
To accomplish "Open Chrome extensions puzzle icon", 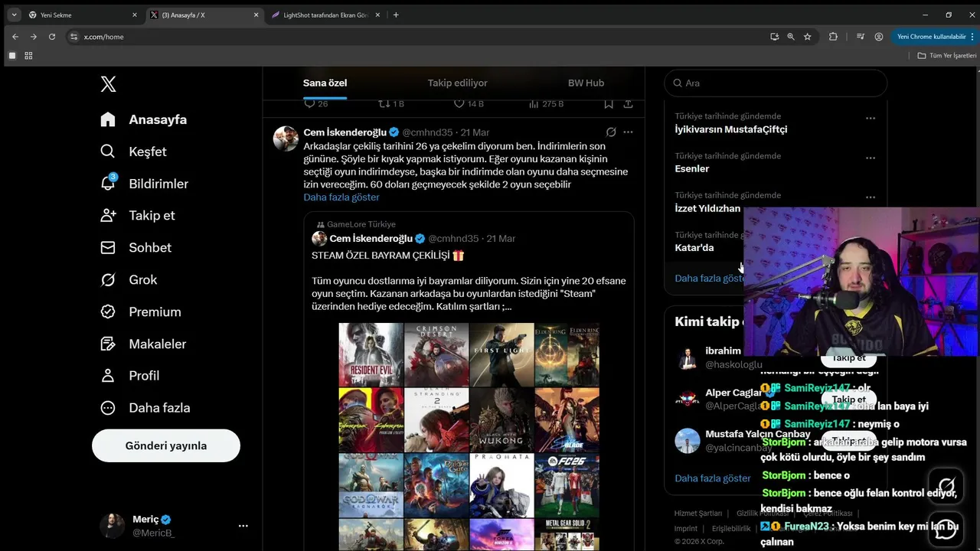I will [x=833, y=37].
